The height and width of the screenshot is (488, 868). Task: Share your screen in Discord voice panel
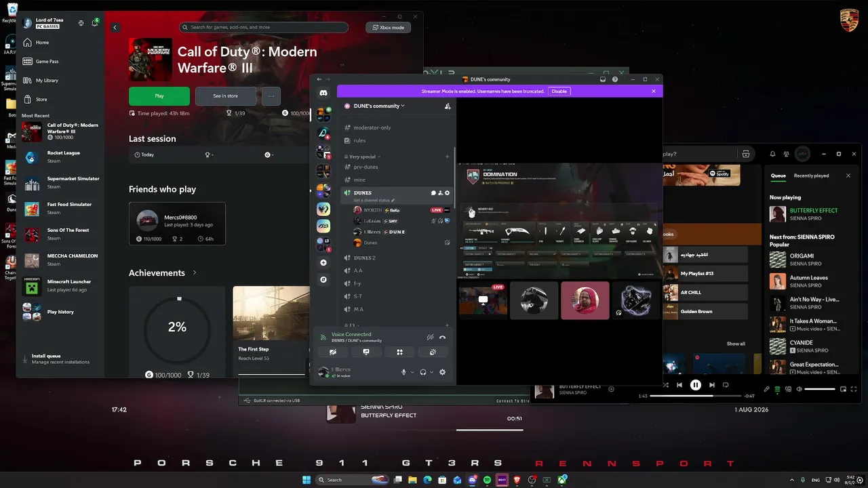(366, 352)
